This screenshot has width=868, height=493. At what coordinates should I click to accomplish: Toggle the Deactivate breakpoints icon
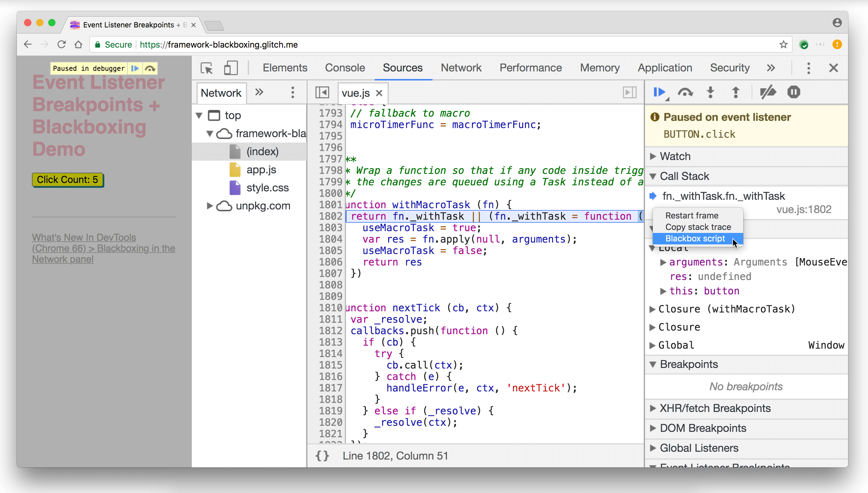768,93
